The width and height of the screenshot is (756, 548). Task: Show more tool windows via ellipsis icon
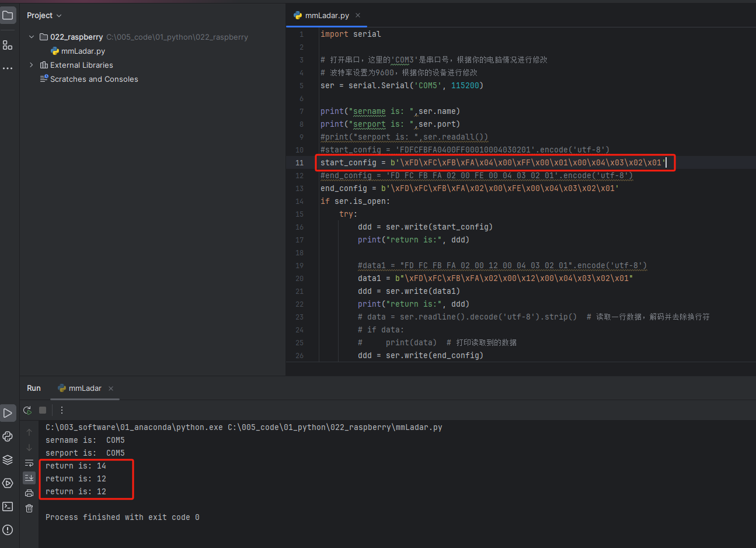coord(8,68)
